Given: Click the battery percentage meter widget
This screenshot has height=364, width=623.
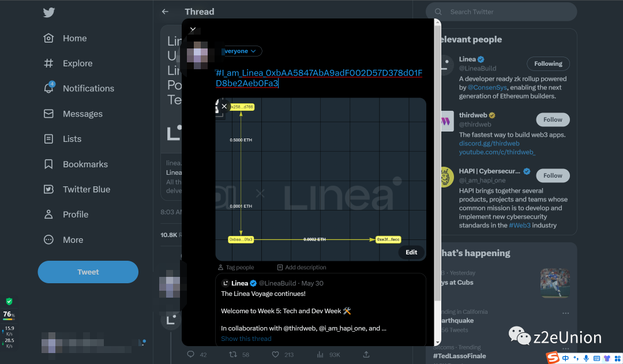Looking at the screenshot, I should click(9, 315).
